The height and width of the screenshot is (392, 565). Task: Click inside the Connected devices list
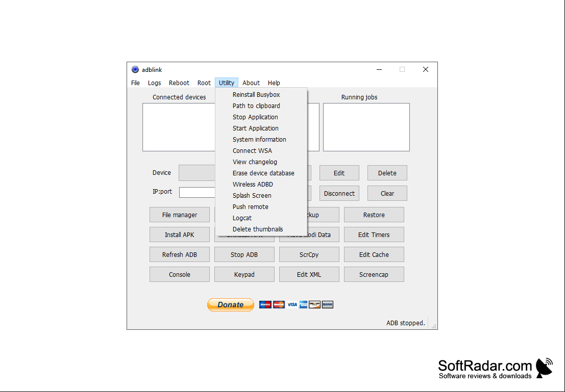[179, 127]
